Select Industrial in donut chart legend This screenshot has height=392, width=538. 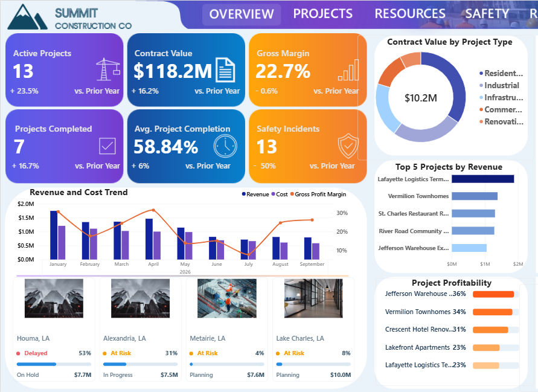(499, 85)
